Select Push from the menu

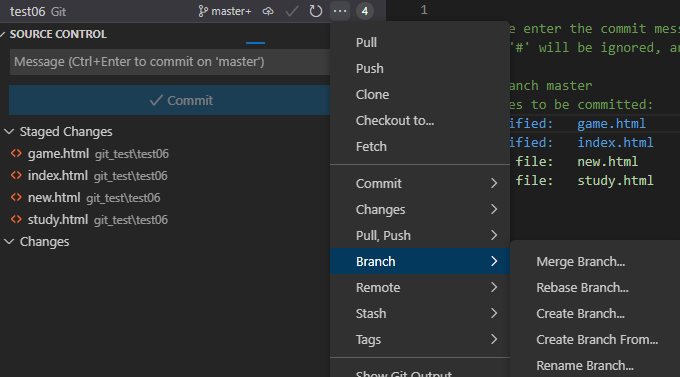419,69
